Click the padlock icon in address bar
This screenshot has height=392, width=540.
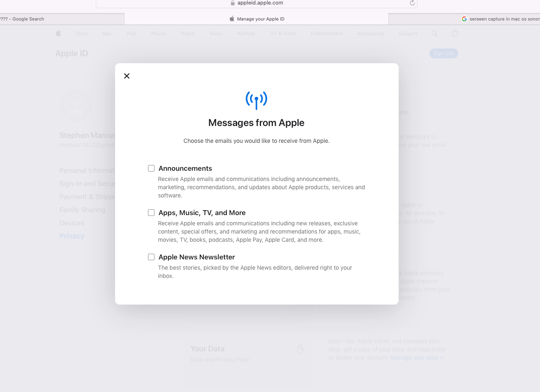[233, 3]
